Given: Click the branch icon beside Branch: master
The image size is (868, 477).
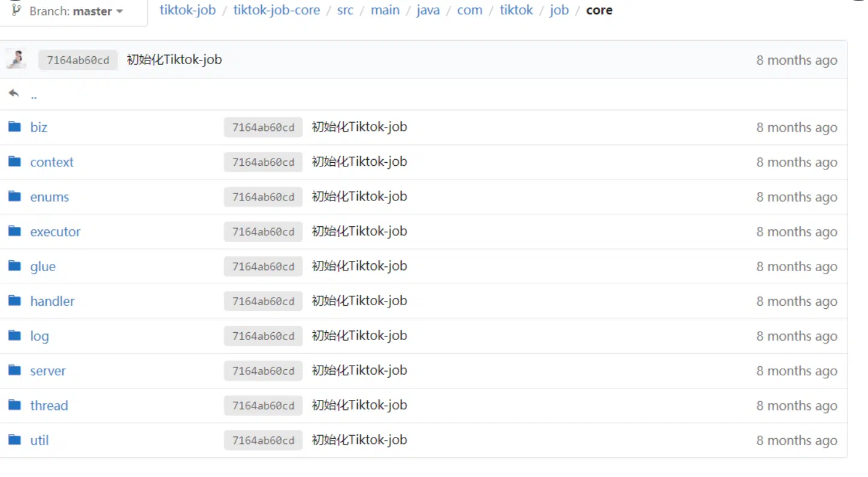Looking at the screenshot, I should pos(16,10).
